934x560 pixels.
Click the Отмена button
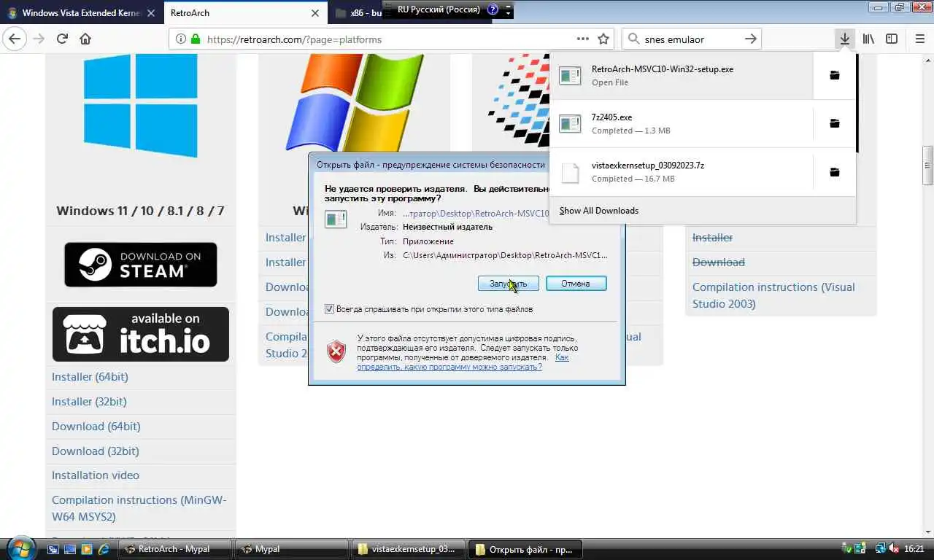pos(576,283)
